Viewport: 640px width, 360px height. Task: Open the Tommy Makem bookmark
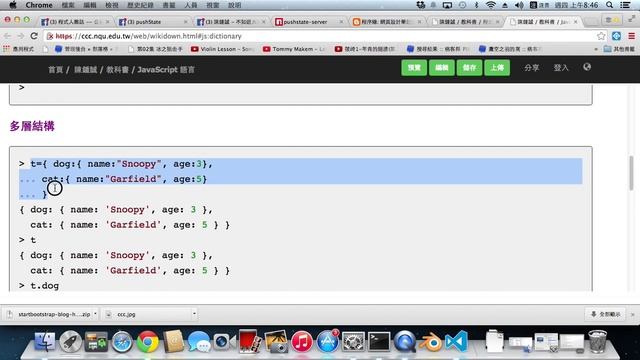(x=294, y=49)
